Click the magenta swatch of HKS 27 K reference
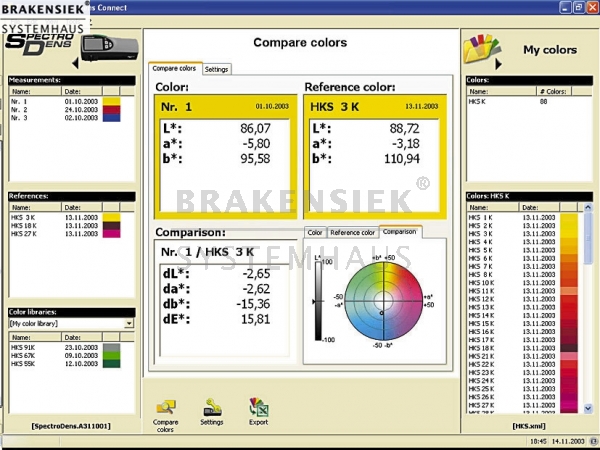The width and height of the screenshot is (600, 450). (111, 234)
